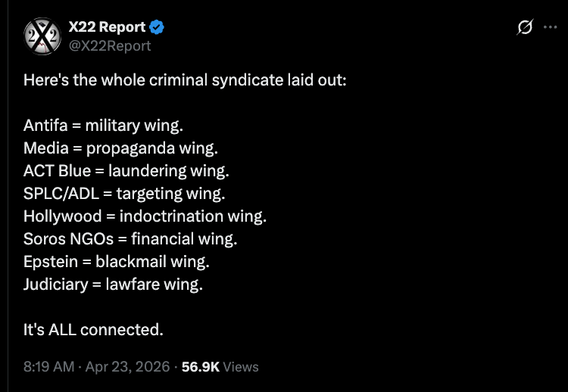
Task: Open the three-dot More options menu
Action: (x=550, y=27)
